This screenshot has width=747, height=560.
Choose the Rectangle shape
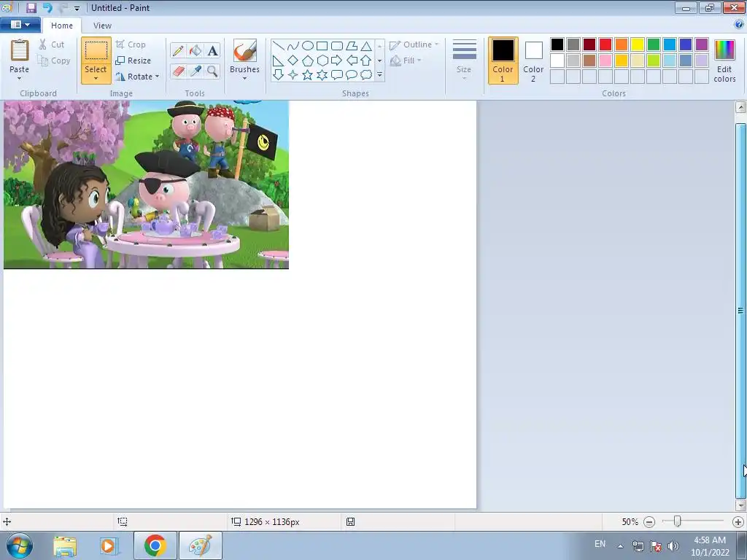coord(322,46)
